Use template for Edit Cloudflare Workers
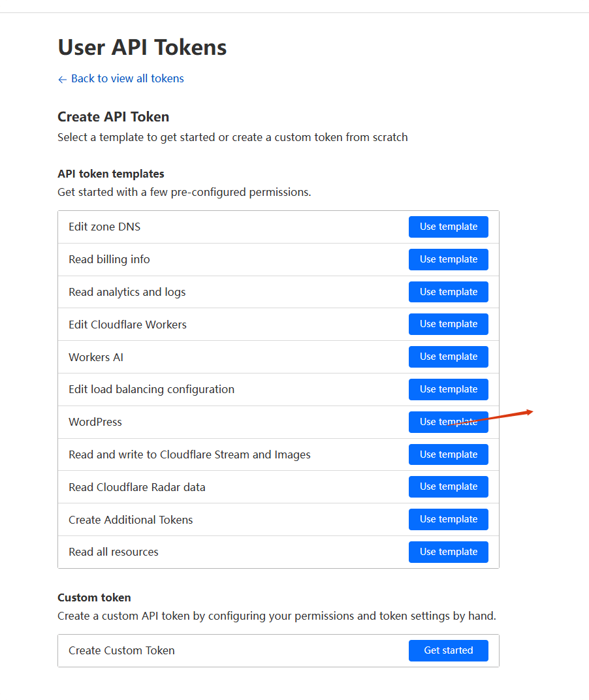Image resolution: width=589 pixels, height=700 pixels. click(x=449, y=324)
